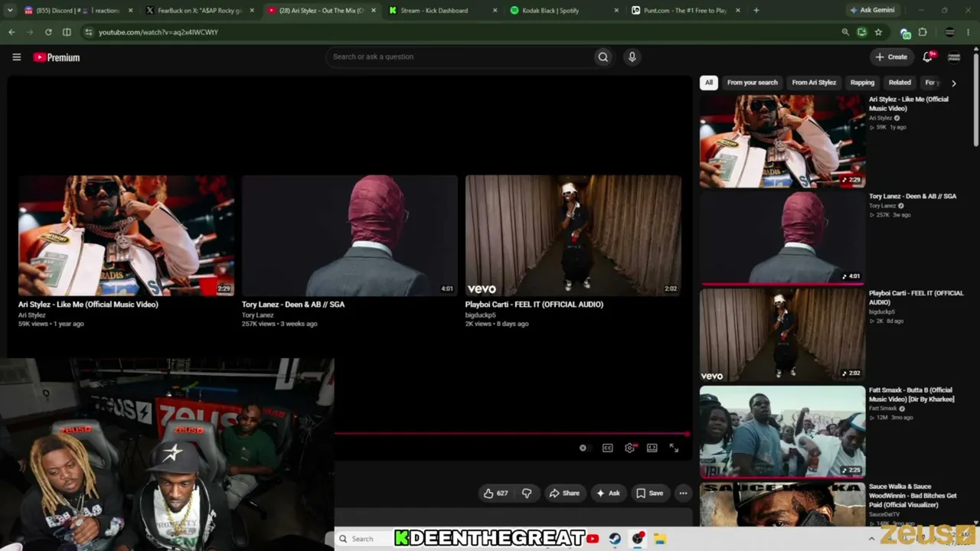The image size is (980, 551).
Task: Open OBS icon on the taskbar
Action: [x=637, y=539]
